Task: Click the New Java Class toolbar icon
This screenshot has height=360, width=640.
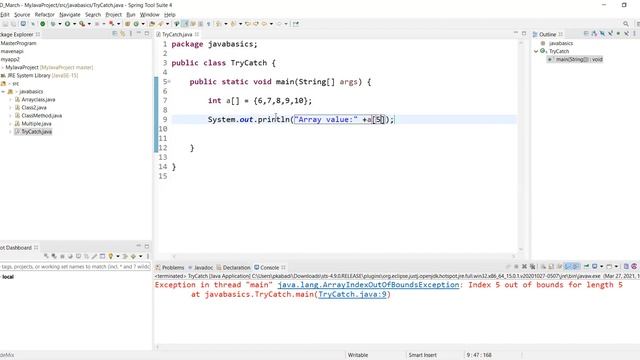Action: (x=136, y=24)
